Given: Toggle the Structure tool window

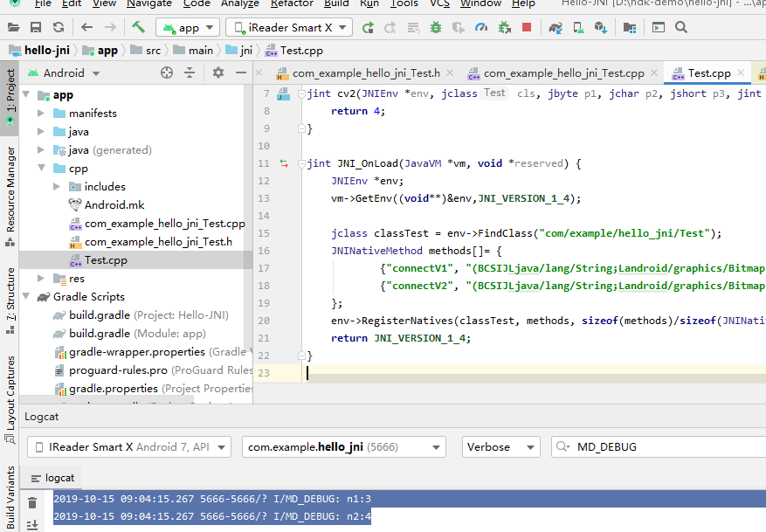Looking at the screenshot, I should click(9, 288).
